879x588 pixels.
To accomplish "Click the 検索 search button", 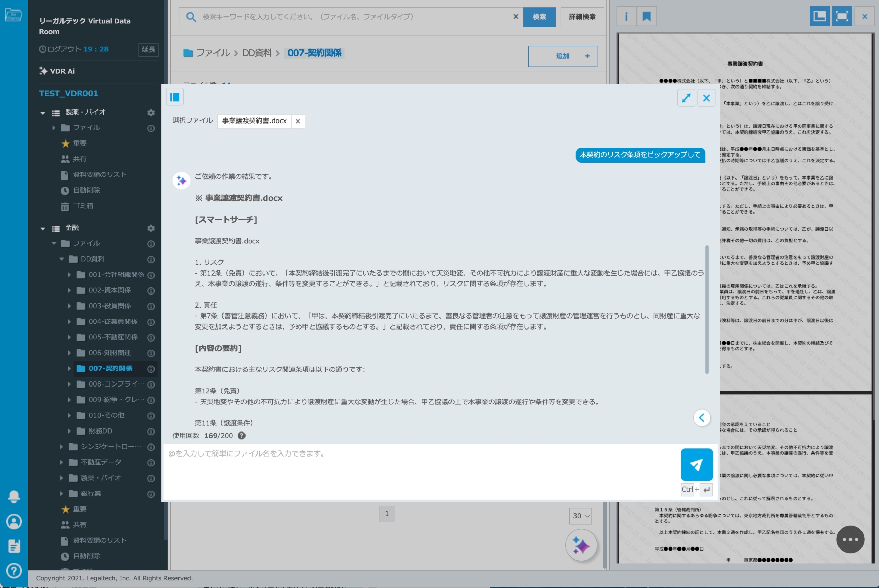I will (x=539, y=17).
